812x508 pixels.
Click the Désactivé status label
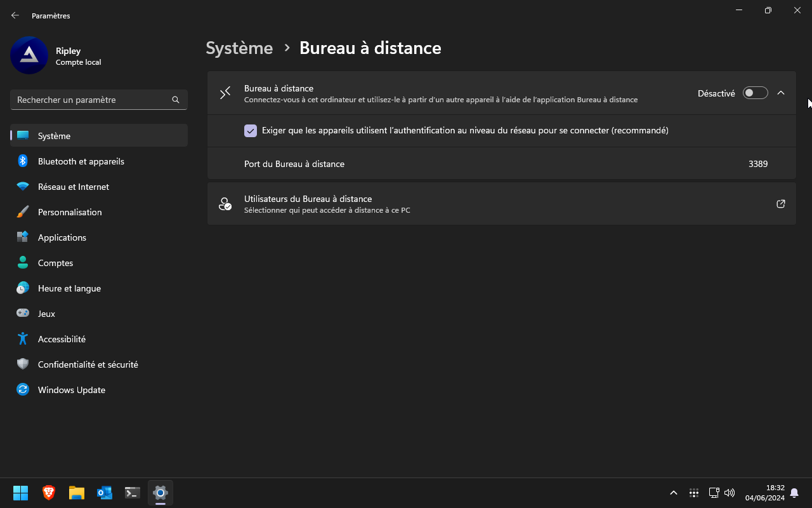(716, 93)
